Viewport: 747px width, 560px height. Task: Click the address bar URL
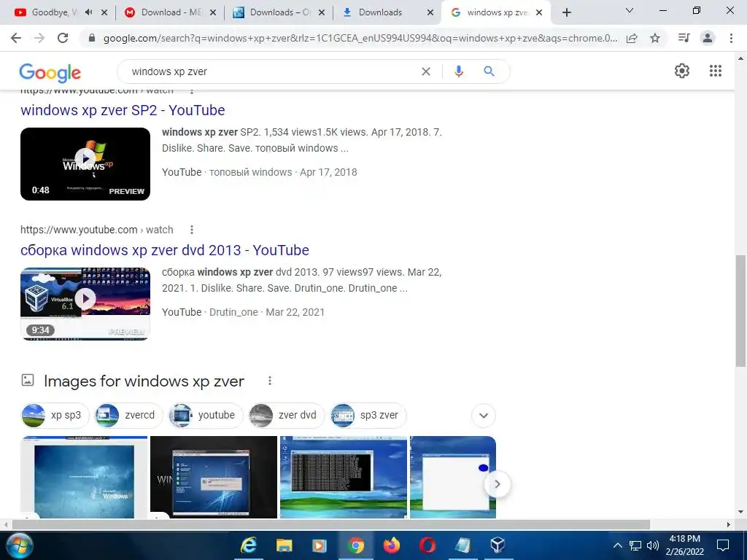click(x=360, y=38)
